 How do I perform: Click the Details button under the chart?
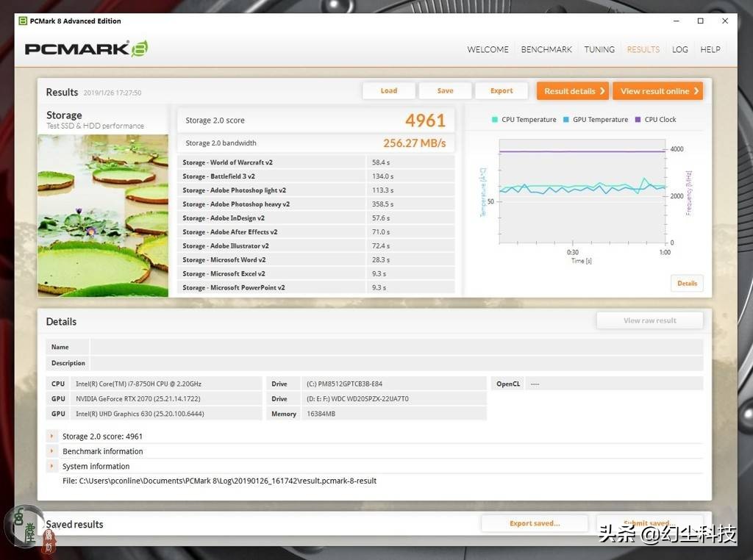[687, 283]
